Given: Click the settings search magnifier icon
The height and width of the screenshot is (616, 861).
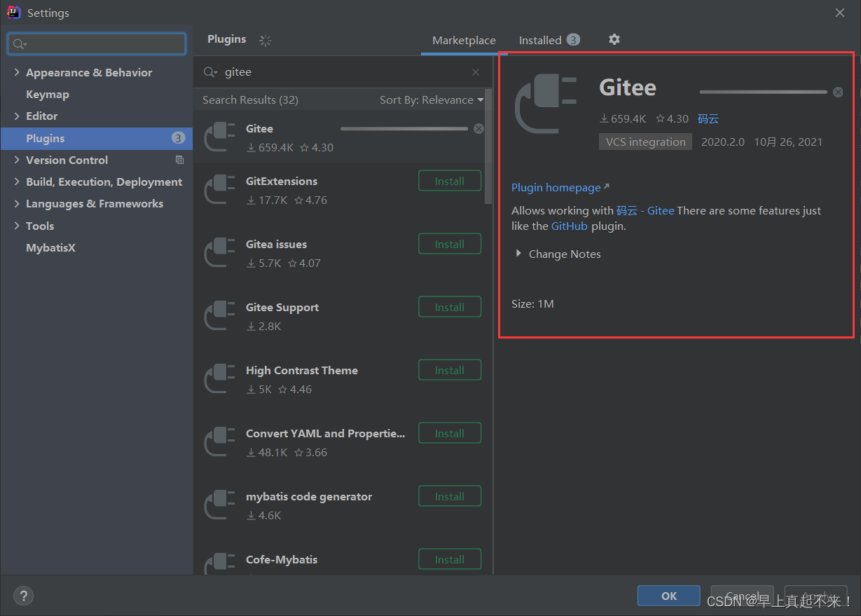Looking at the screenshot, I should [x=20, y=44].
